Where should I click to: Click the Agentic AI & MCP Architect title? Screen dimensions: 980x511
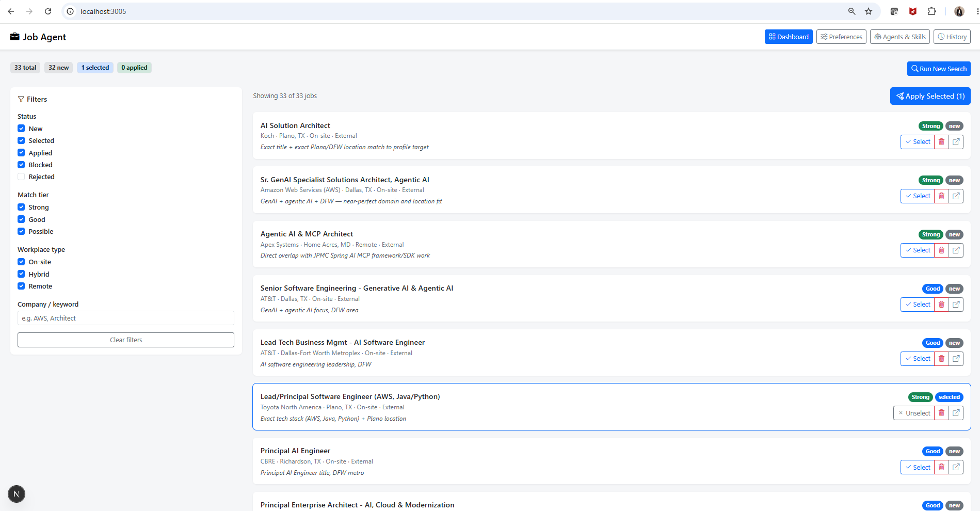point(307,234)
